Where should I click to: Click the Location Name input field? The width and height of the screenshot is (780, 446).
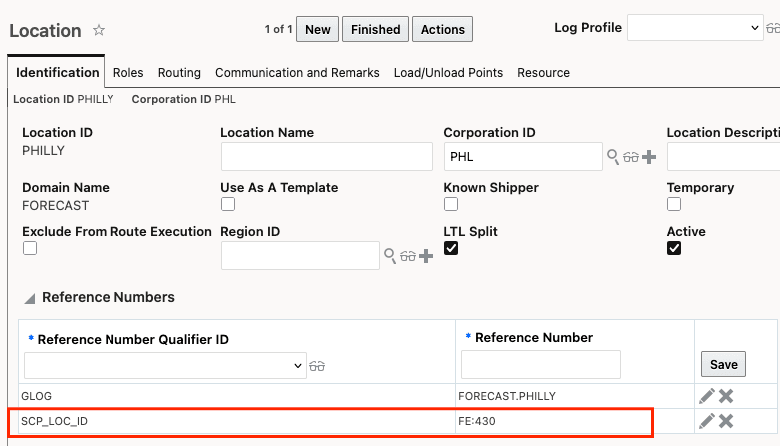(326, 157)
